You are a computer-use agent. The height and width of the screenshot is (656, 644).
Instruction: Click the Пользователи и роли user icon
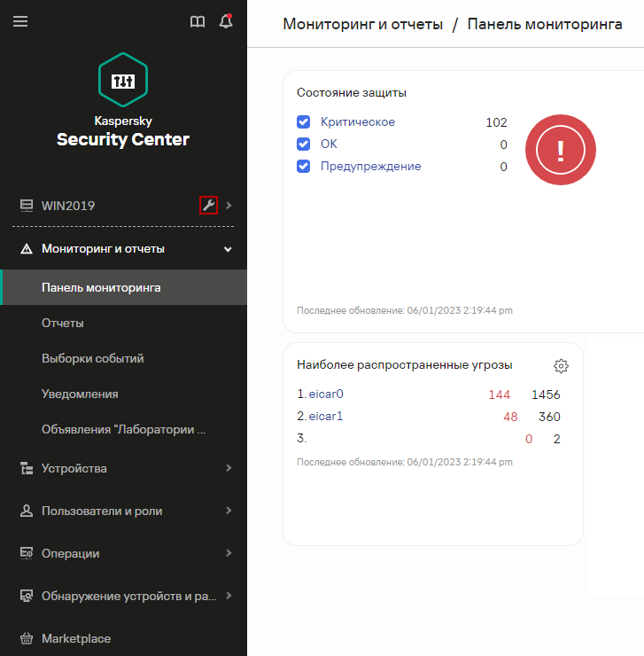pyautogui.click(x=27, y=511)
